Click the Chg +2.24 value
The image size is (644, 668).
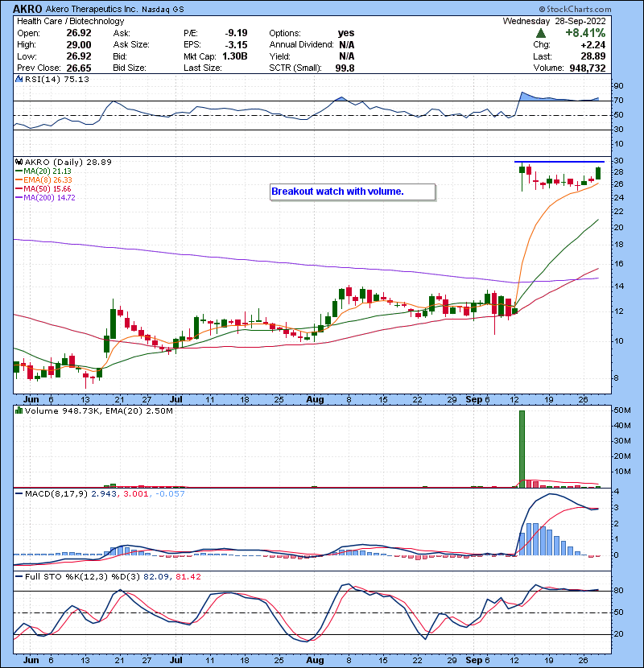tap(592, 45)
